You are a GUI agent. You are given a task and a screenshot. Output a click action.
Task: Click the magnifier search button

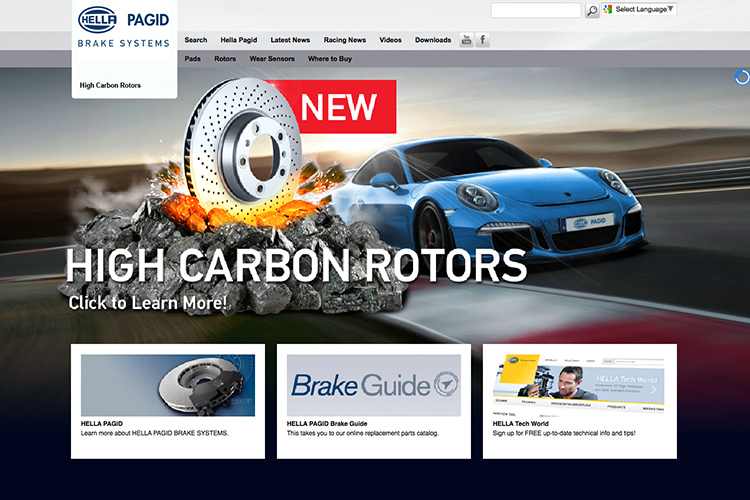point(592,10)
